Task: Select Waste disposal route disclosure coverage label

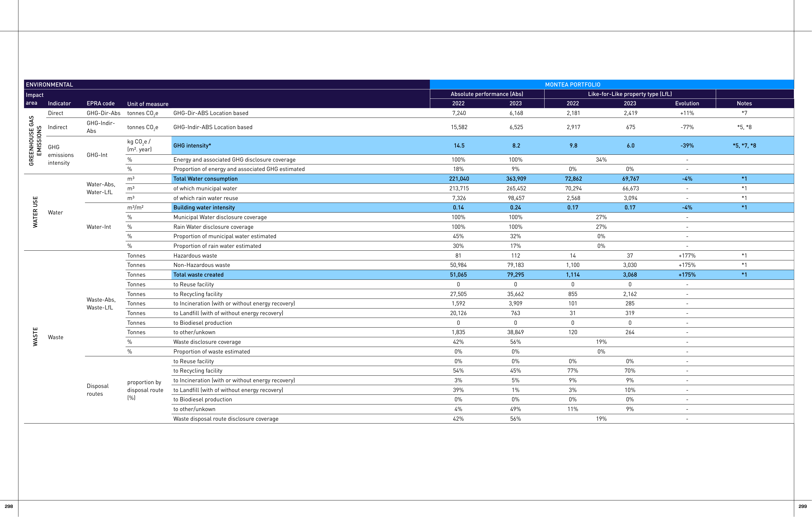Action: tap(226, 419)
